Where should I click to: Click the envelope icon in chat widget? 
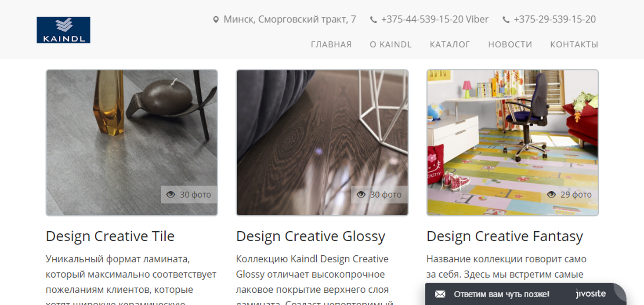[x=440, y=294]
